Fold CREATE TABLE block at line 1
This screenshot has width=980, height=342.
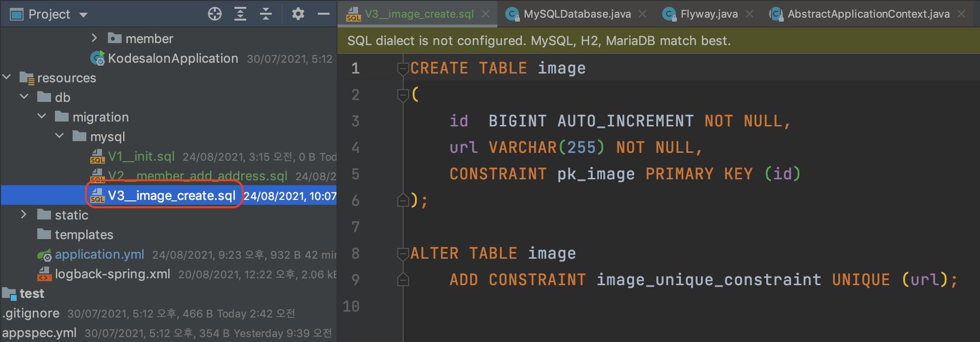[403, 69]
